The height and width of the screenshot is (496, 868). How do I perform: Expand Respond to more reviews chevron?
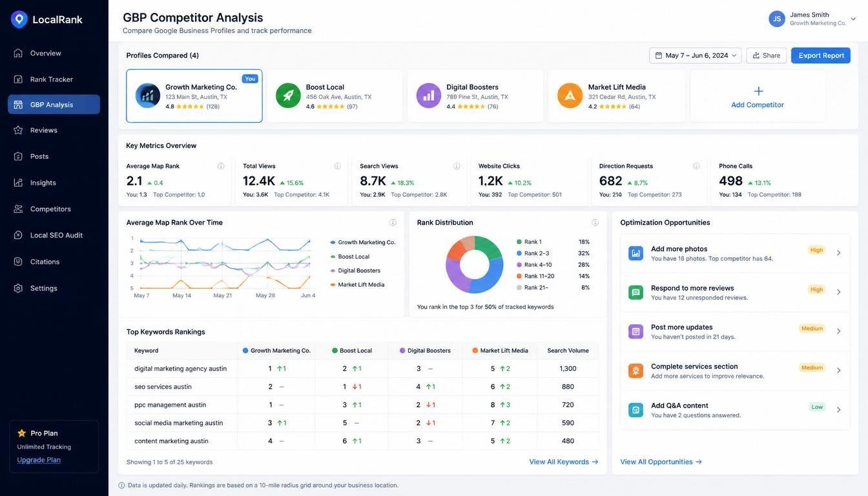(839, 292)
